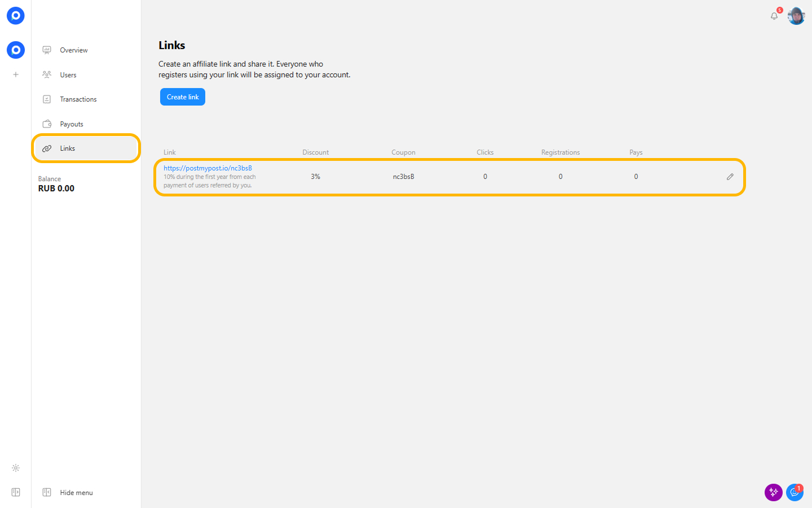Select the Links menu item

68,148
